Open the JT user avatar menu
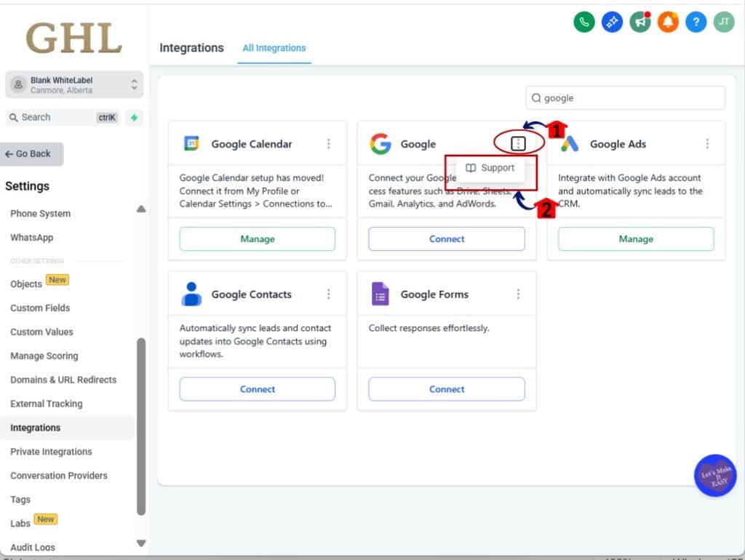745x560 pixels. [724, 22]
